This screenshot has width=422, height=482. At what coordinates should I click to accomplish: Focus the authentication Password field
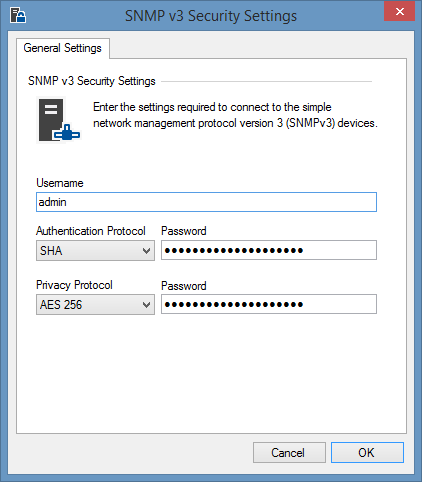click(269, 250)
